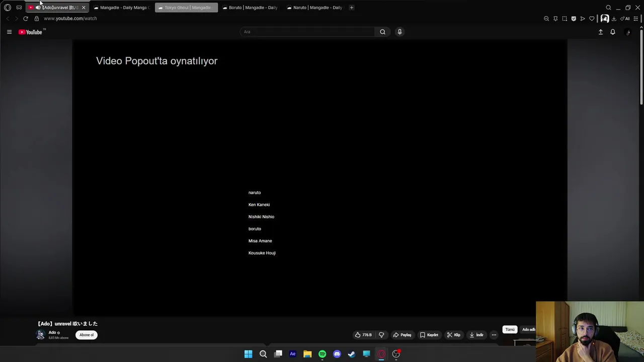Open Ado channel avatar
The image size is (644, 362).
[41, 335]
